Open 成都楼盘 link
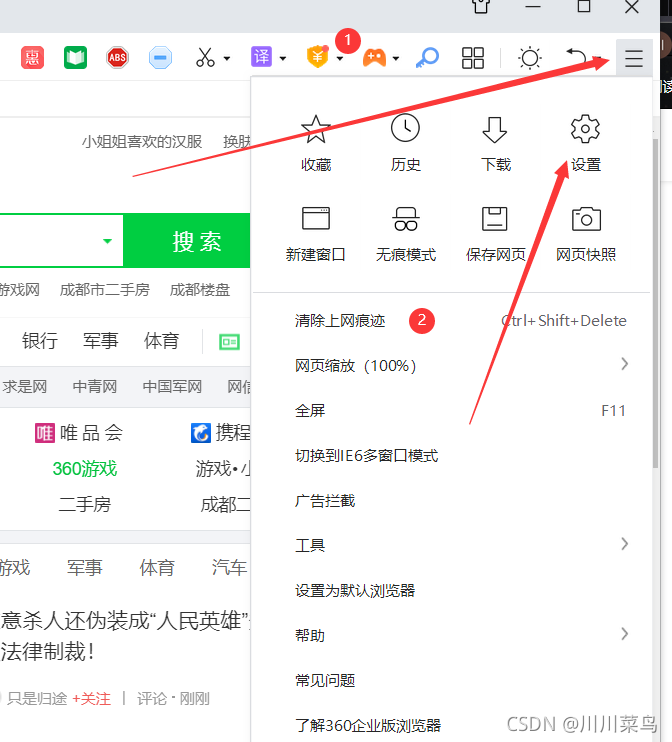This screenshot has height=742, width=672. click(x=200, y=290)
